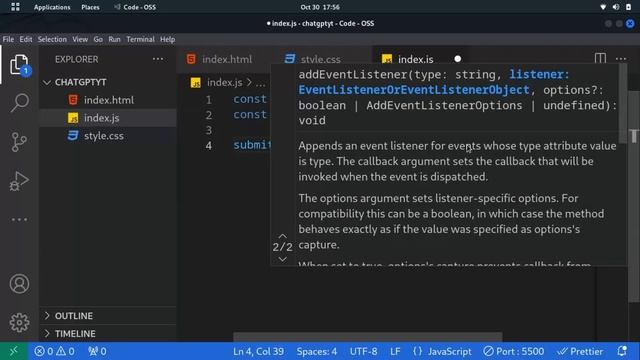The width and height of the screenshot is (640, 360).
Task: Switch to the style.css editor tab
Action: [x=320, y=59]
